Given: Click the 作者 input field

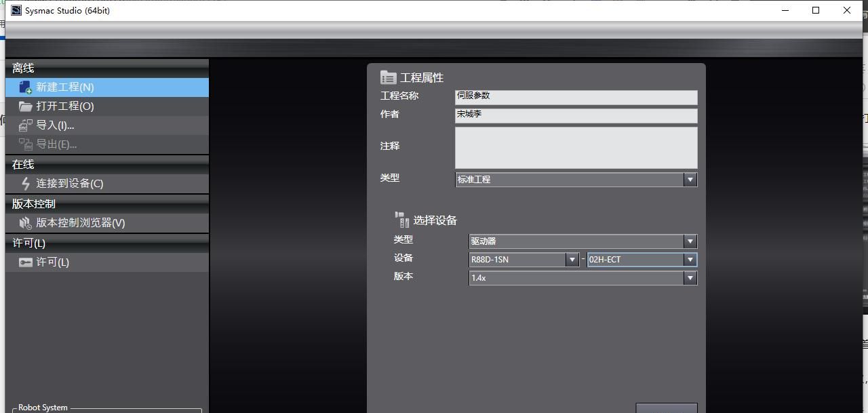Looking at the screenshot, I should pyautogui.click(x=576, y=116).
